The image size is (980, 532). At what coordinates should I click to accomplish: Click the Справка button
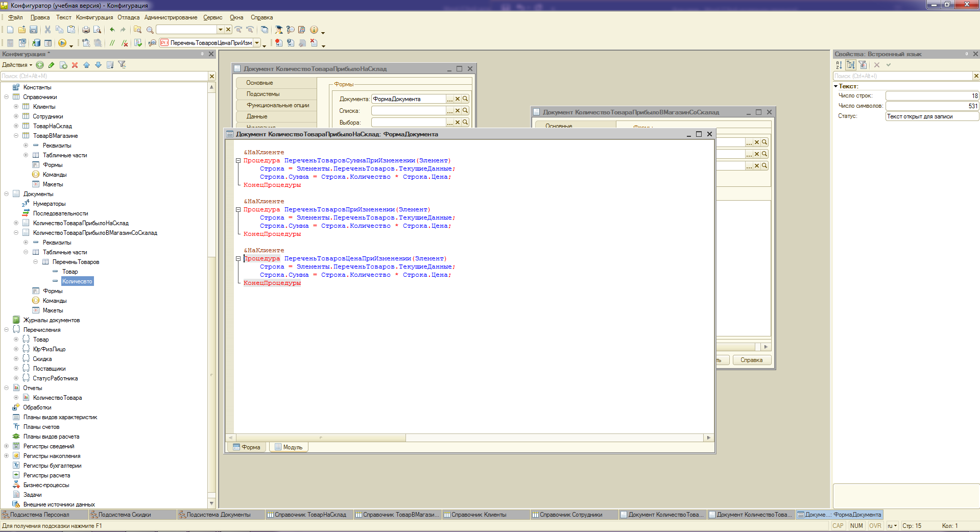[x=752, y=360]
